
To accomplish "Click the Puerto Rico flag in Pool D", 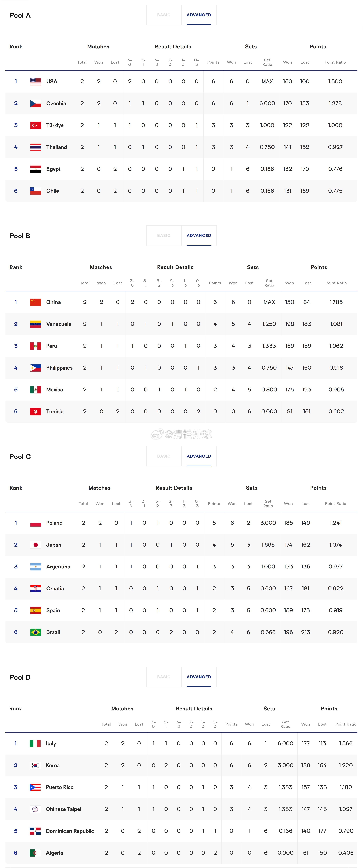I will click(35, 787).
